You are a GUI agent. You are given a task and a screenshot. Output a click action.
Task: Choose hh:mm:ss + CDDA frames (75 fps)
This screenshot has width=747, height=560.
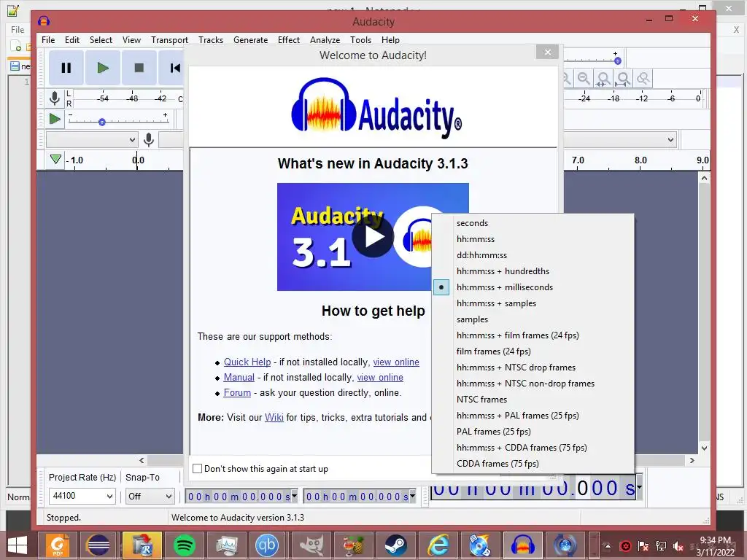(x=533, y=448)
